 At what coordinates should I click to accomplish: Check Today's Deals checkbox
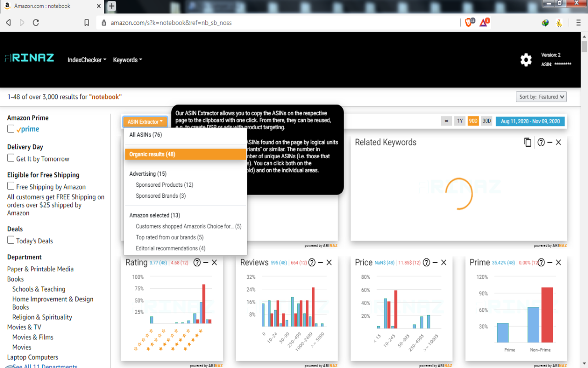[x=11, y=240]
